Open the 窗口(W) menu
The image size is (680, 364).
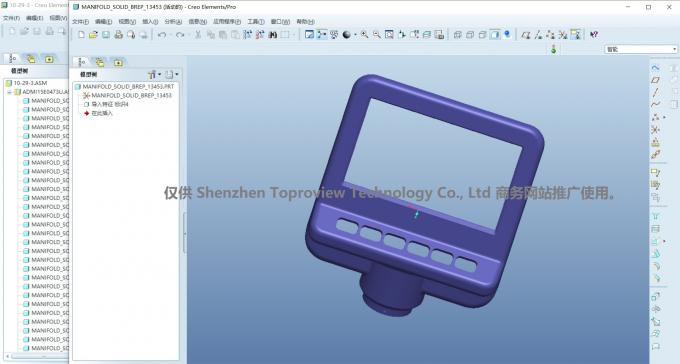pyautogui.click(x=280, y=22)
